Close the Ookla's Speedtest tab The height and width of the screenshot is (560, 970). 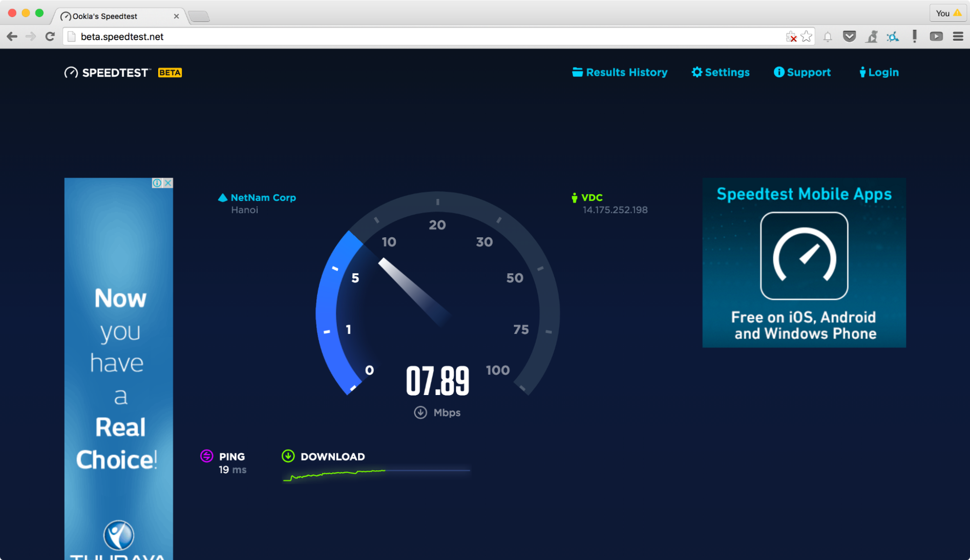[x=176, y=16]
